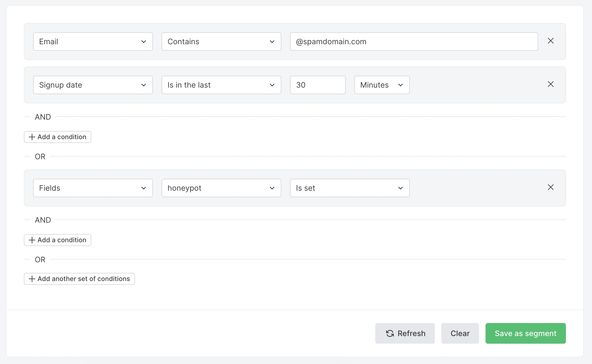
Task: Remove the honeypot field condition row
Action: [550, 187]
